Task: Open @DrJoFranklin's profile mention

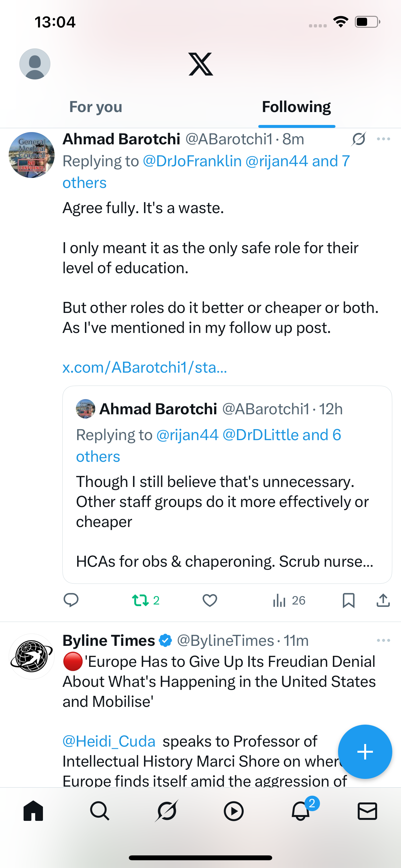Action: coord(192,161)
